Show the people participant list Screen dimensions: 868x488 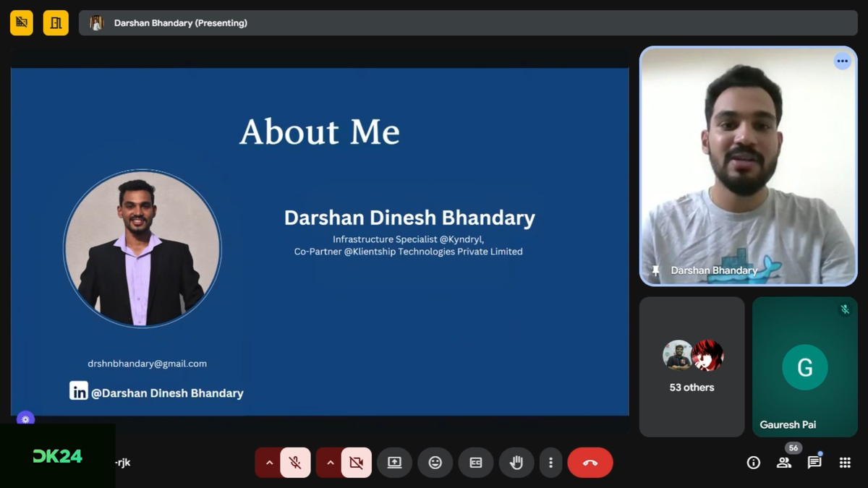783,463
